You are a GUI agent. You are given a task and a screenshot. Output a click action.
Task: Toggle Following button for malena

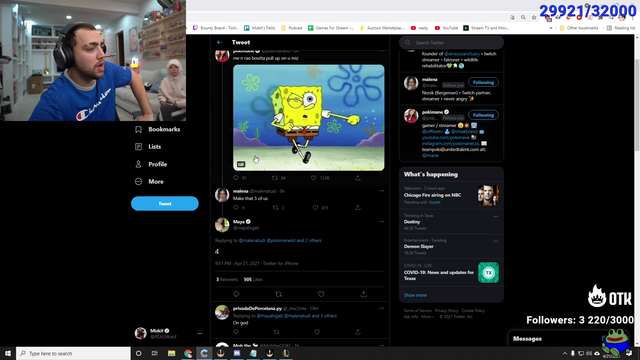tap(483, 82)
